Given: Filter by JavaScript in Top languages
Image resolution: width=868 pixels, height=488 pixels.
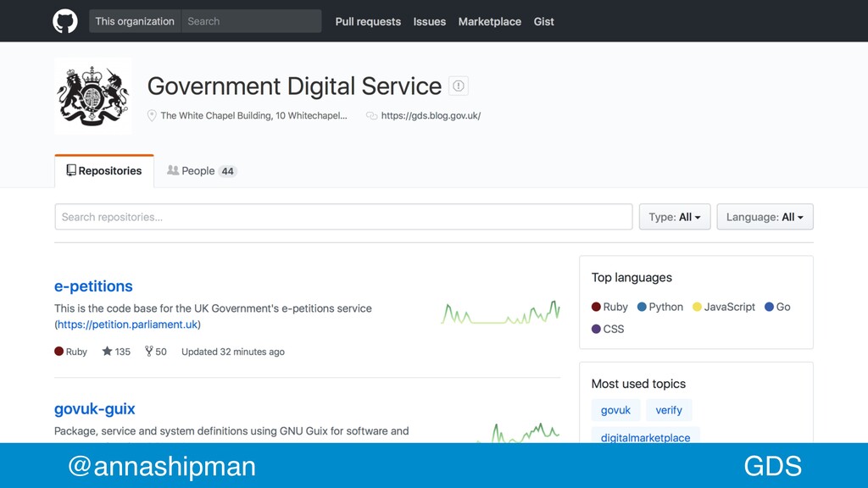Looking at the screenshot, I should tap(724, 307).
